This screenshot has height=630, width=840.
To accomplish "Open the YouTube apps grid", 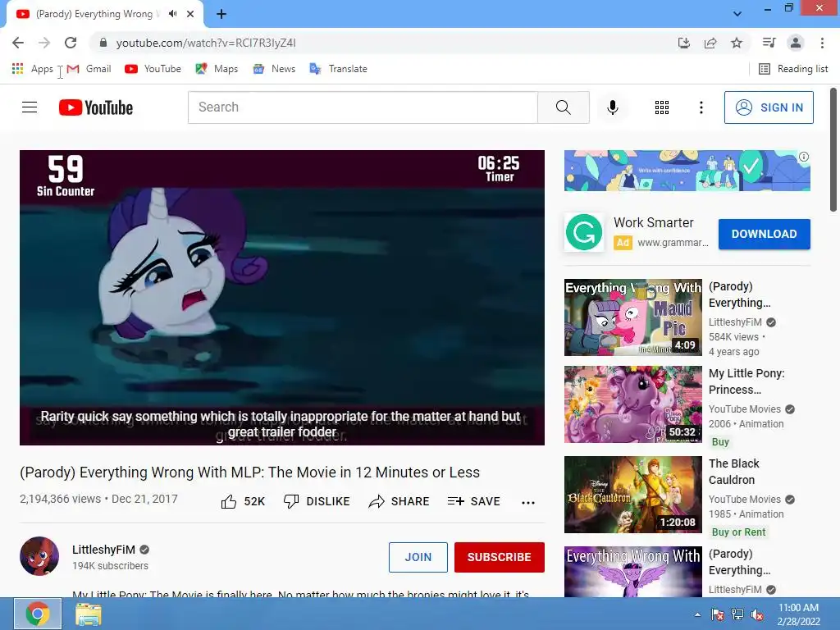I will pyautogui.click(x=662, y=107).
